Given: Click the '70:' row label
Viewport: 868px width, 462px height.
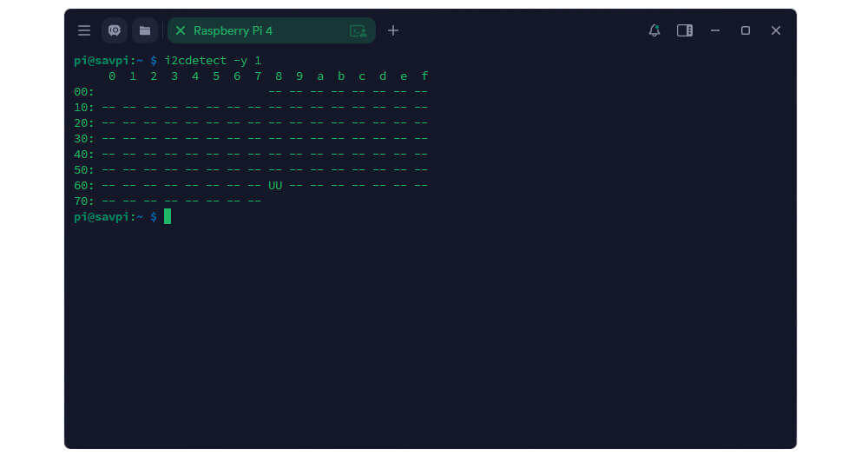Looking at the screenshot, I should point(84,201).
